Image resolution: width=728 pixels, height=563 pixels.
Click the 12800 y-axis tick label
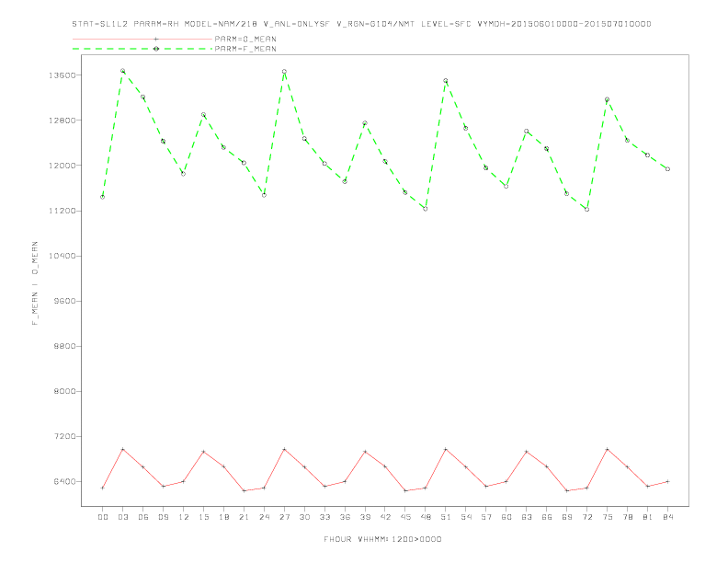[62, 121]
